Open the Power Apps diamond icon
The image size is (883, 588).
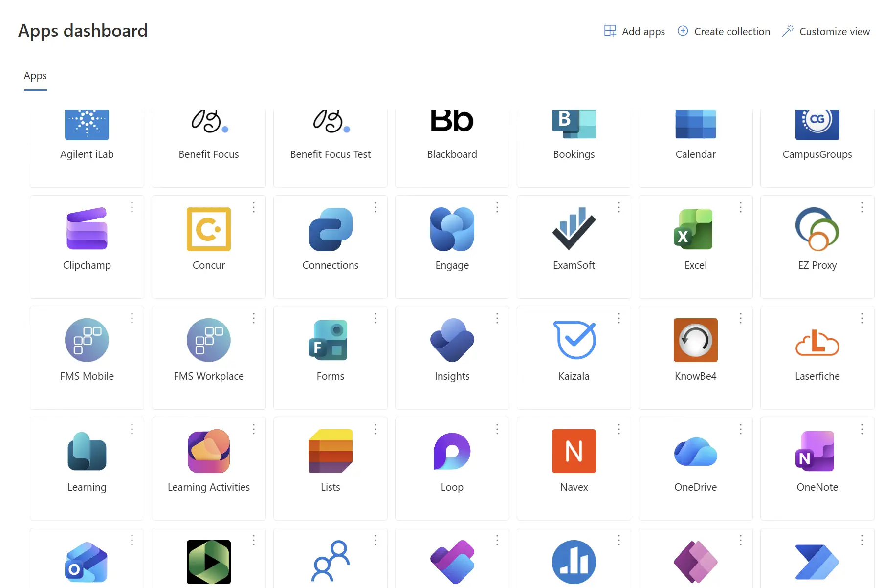(x=696, y=562)
